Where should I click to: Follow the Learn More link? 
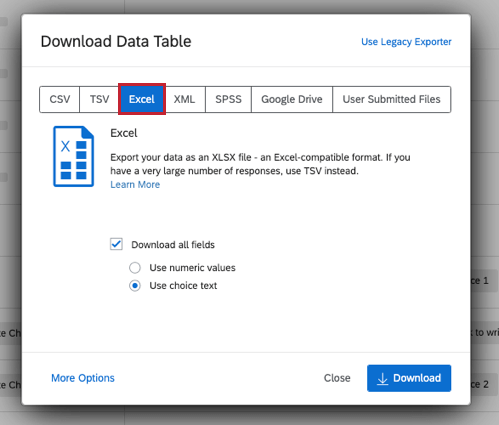(135, 185)
